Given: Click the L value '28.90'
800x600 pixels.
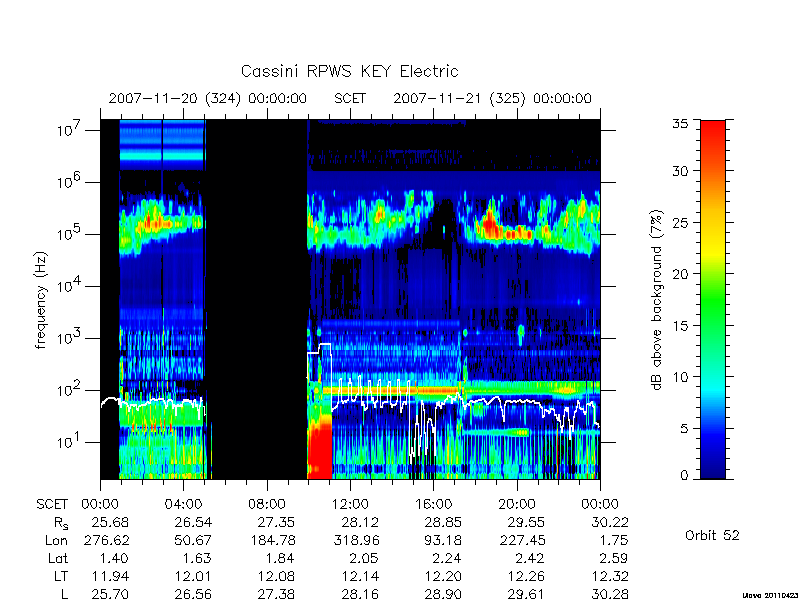Looking at the screenshot, I should (443, 594).
